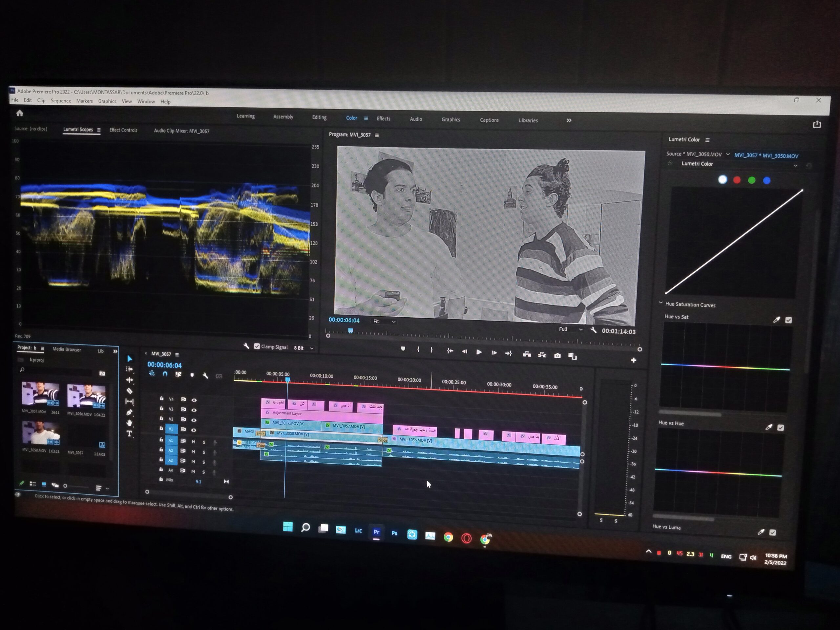Viewport: 840px width, 630px height.
Task: Select the red channel curve swatch
Action: 737,180
